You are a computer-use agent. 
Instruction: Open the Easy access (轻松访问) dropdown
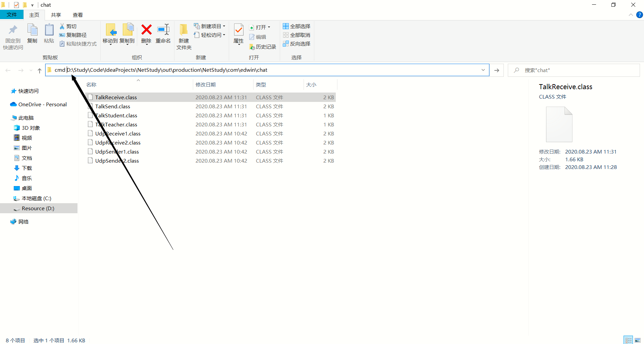click(210, 35)
